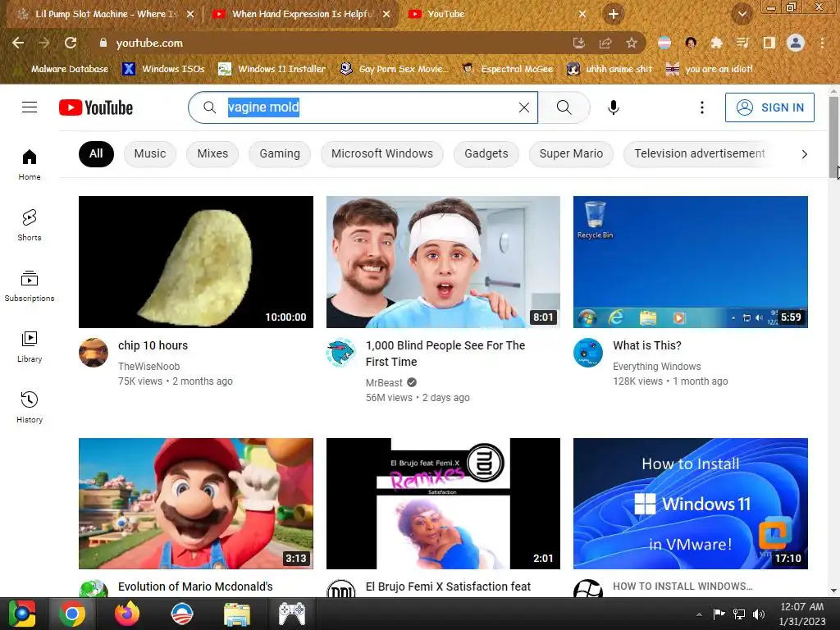Open Library in the sidebar
Viewport: 840px width, 630px height.
(30, 347)
